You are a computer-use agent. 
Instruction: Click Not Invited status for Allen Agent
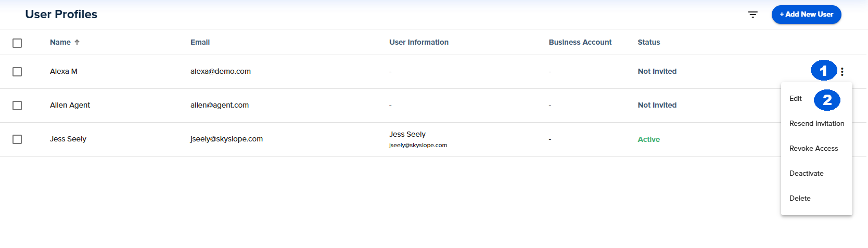[x=657, y=106]
